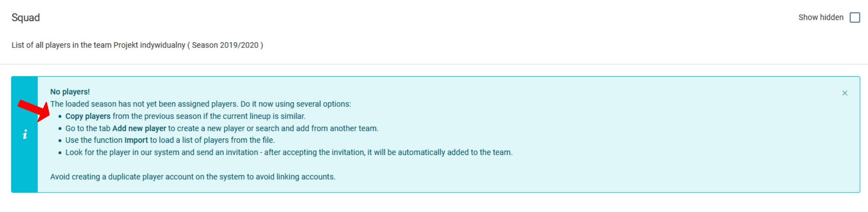Click bullet point before Go to the tab
The width and height of the screenshot is (868, 212).
[x=60, y=129]
